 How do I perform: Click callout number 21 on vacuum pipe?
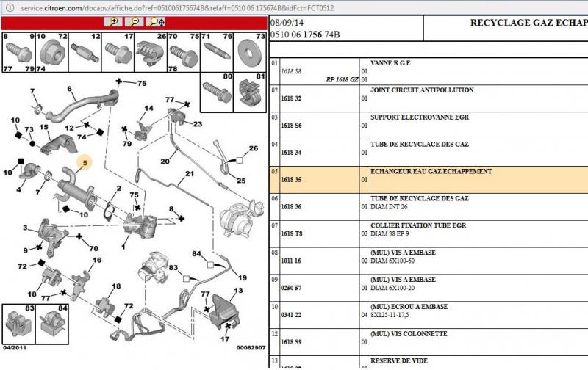point(190,174)
